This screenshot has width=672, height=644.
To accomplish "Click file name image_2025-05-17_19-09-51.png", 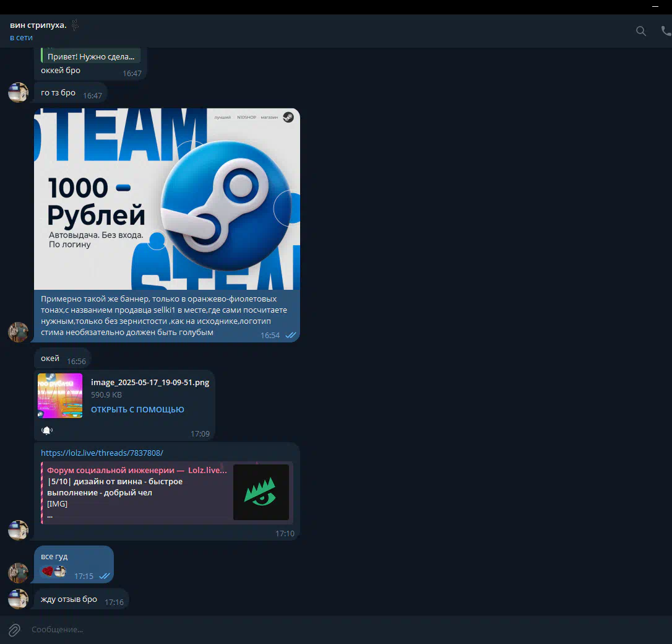I will click(150, 383).
